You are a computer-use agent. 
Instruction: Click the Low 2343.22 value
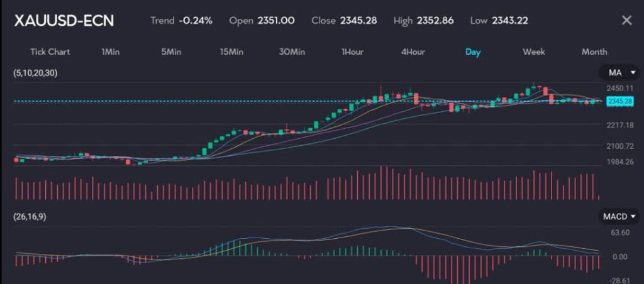pyautogui.click(x=511, y=21)
